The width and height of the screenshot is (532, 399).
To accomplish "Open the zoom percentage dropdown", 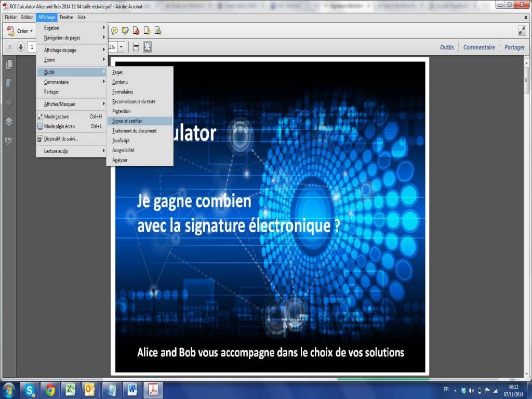I will coord(121,47).
